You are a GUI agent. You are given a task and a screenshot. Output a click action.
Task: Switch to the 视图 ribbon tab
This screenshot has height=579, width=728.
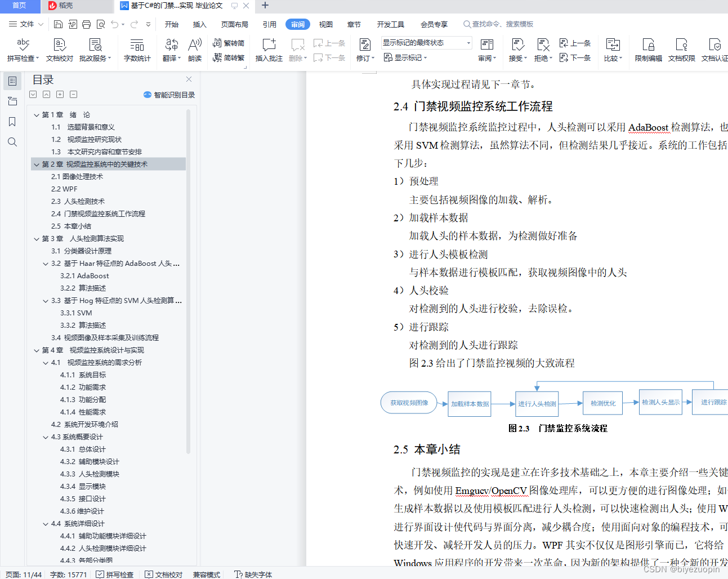(326, 24)
